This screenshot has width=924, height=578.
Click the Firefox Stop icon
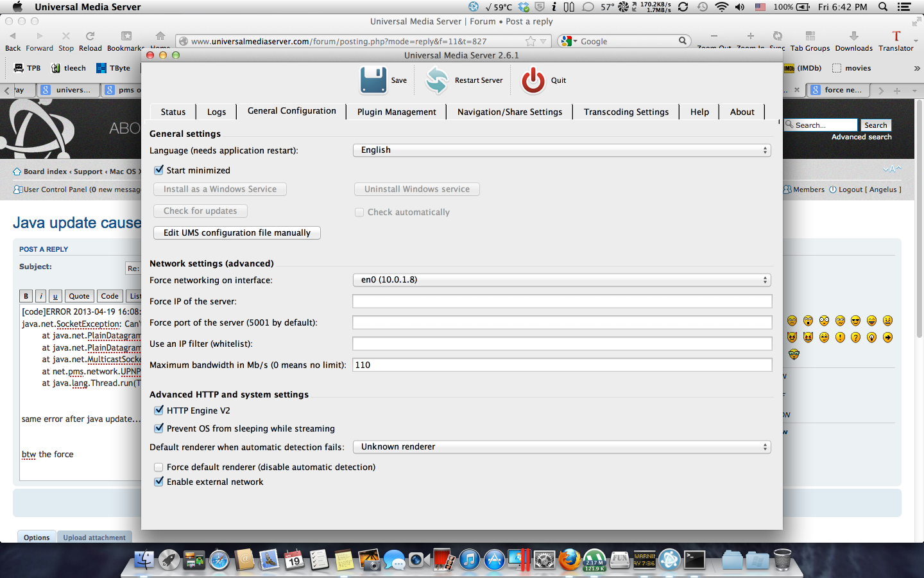point(66,36)
